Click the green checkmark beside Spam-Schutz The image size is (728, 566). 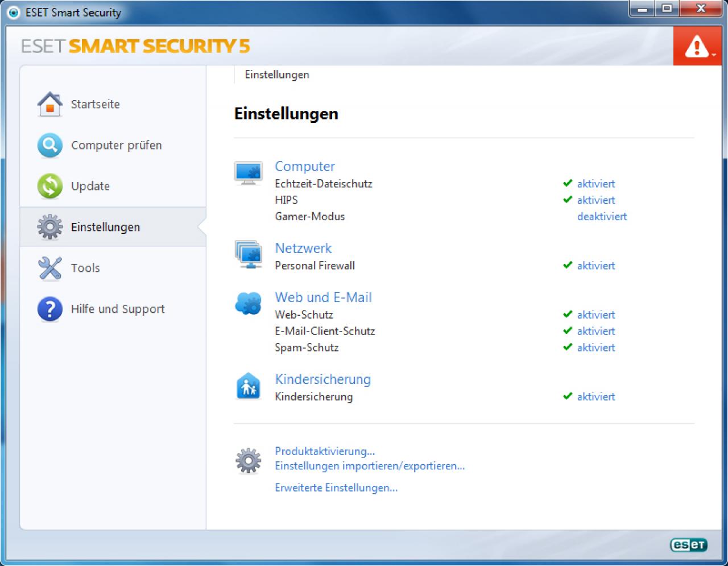pyautogui.click(x=568, y=347)
